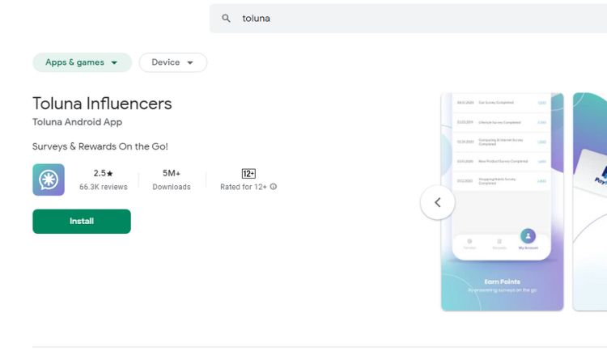The width and height of the screenshot is (607, 364).
Task: Click the Toluna app icon
Action: 49,180
